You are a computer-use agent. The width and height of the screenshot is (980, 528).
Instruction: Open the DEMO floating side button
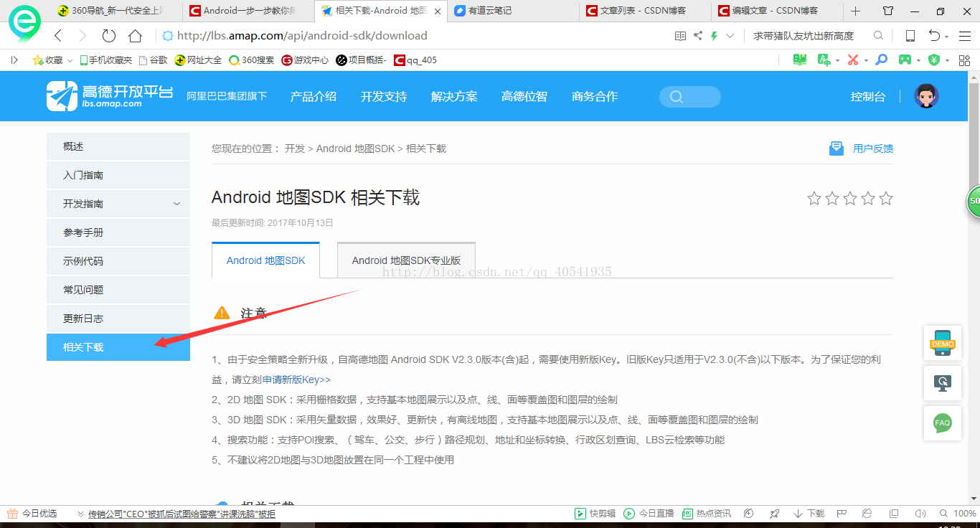942,344
